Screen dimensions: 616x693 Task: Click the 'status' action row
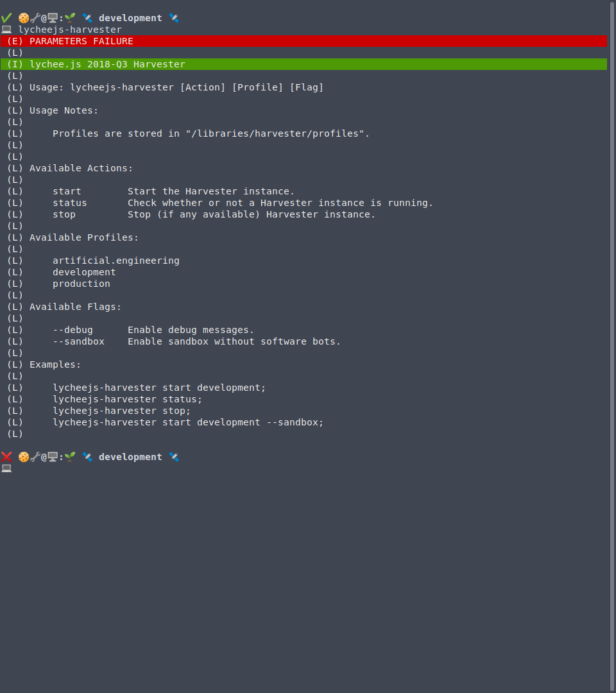pyautogui.click(x=243, y=203)
